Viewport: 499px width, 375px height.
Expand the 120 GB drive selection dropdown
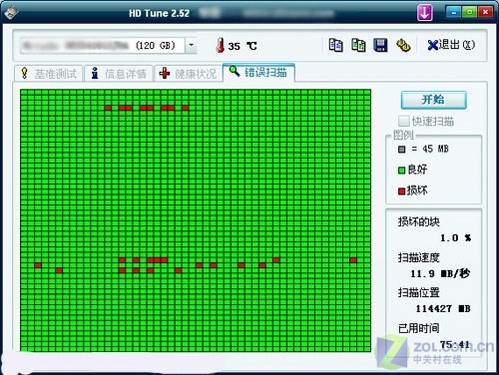[191, 46]
